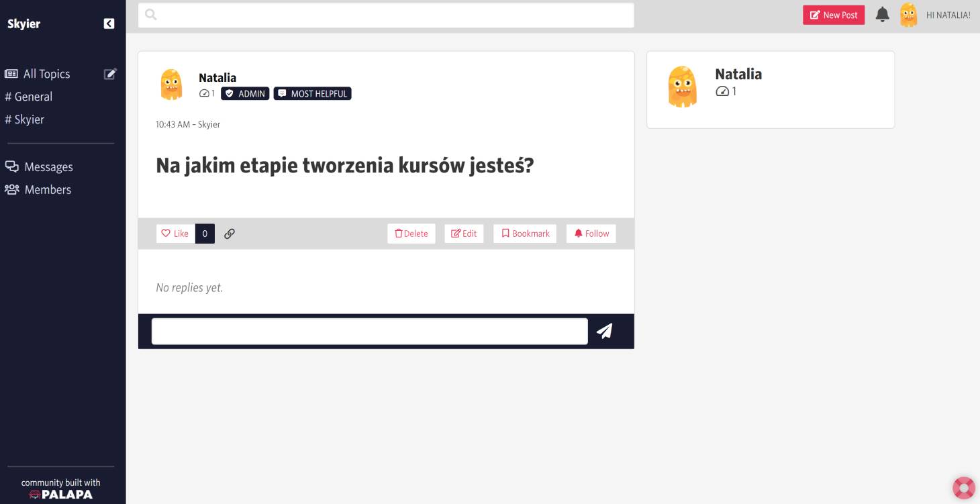Send reply with paper plane icon
The image size is (980, 504).
click(x=604, y=331)
